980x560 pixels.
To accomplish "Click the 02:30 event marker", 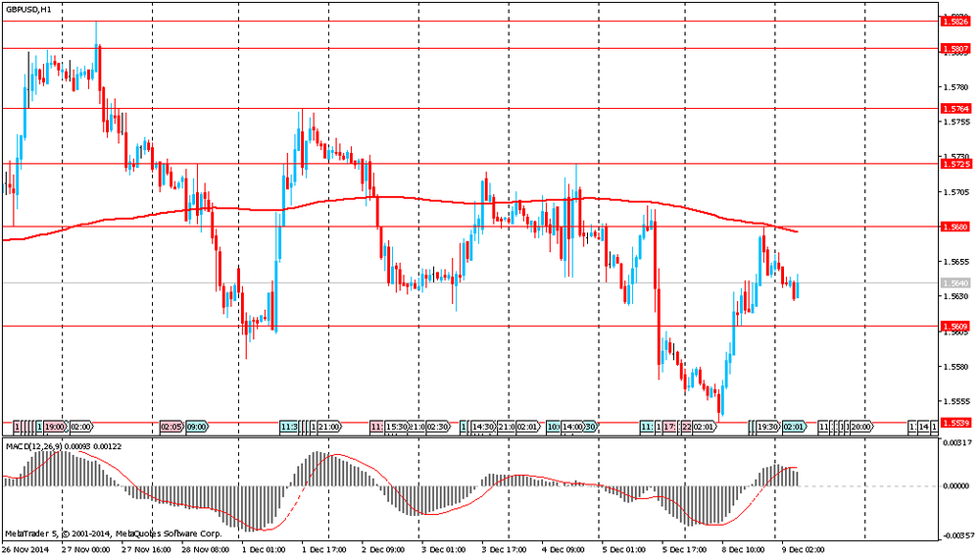I will pyautogui.click(x=438, y=428).
